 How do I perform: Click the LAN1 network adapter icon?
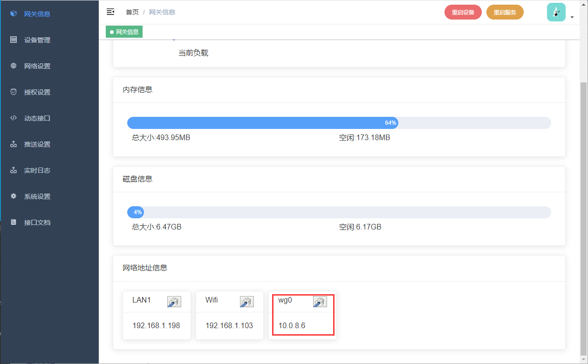tap(174, 302)
